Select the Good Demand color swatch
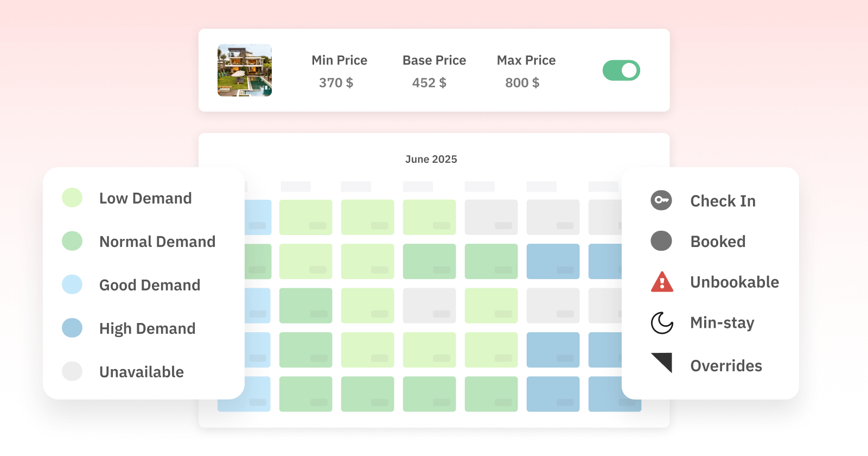 [x=72, y=284]
